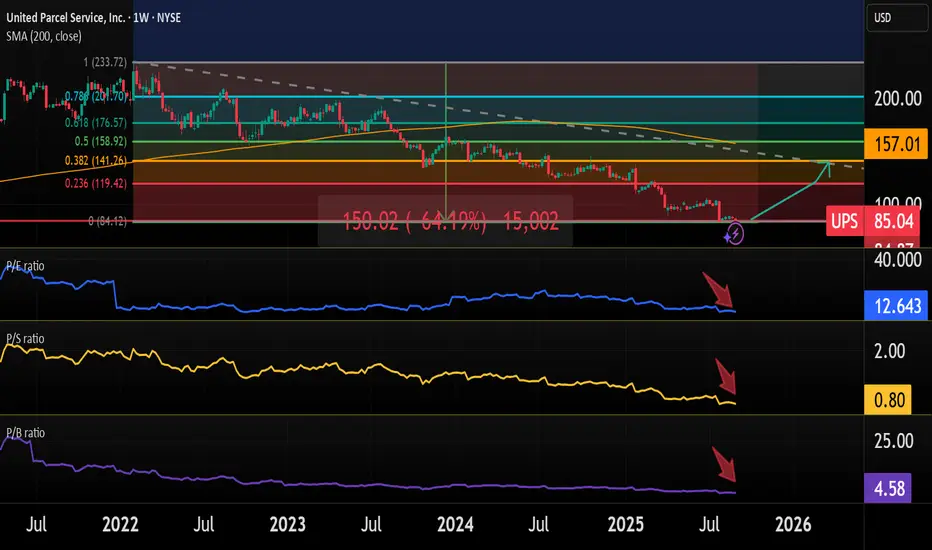Click the UPS ticker price tag
This screenshot has width=932, height=550.
pyautogui.click(x=844, y=221)
